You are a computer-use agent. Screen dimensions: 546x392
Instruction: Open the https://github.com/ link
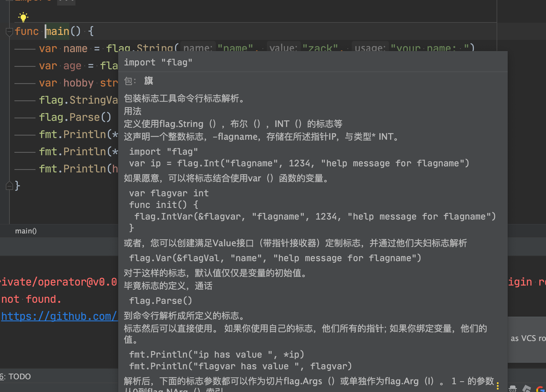tap(59, 316)
